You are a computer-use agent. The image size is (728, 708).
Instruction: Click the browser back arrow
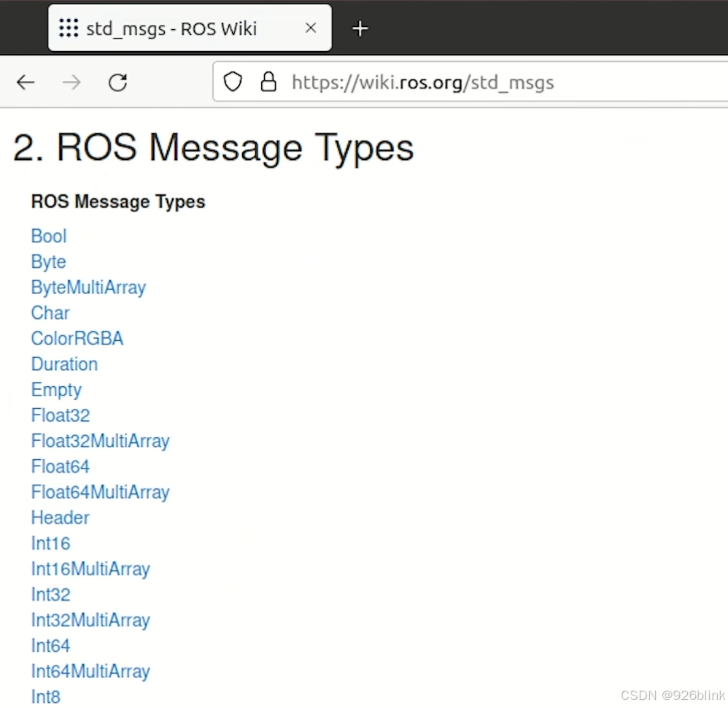pyautogui.click(x=26, y=82)
